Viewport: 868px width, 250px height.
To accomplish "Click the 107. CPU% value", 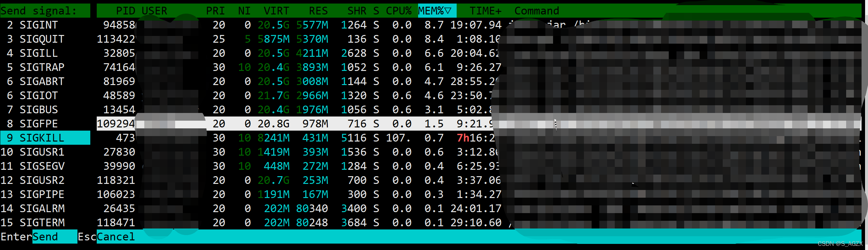I will click(398, 138).
